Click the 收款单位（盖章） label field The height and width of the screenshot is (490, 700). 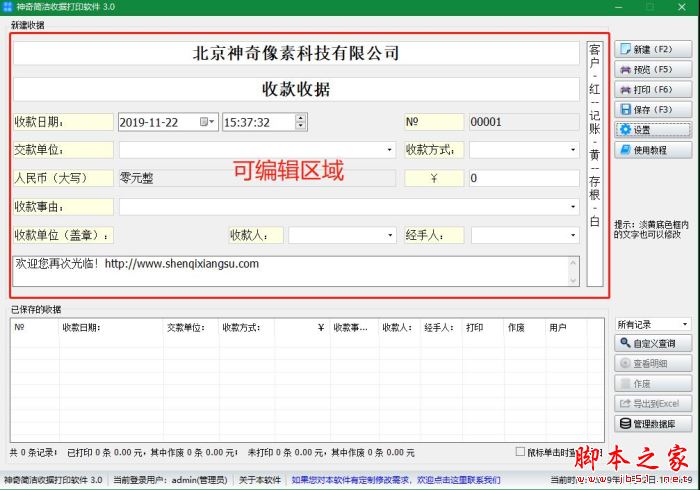pyautogui.click(x=63, y=235)
